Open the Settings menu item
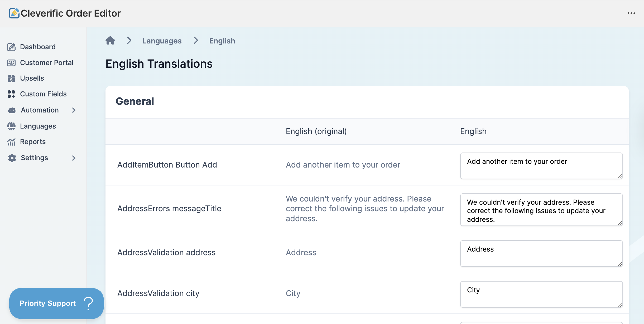Image resolution: width=644 pixels, height=324 pixels. tap(34, 158)
